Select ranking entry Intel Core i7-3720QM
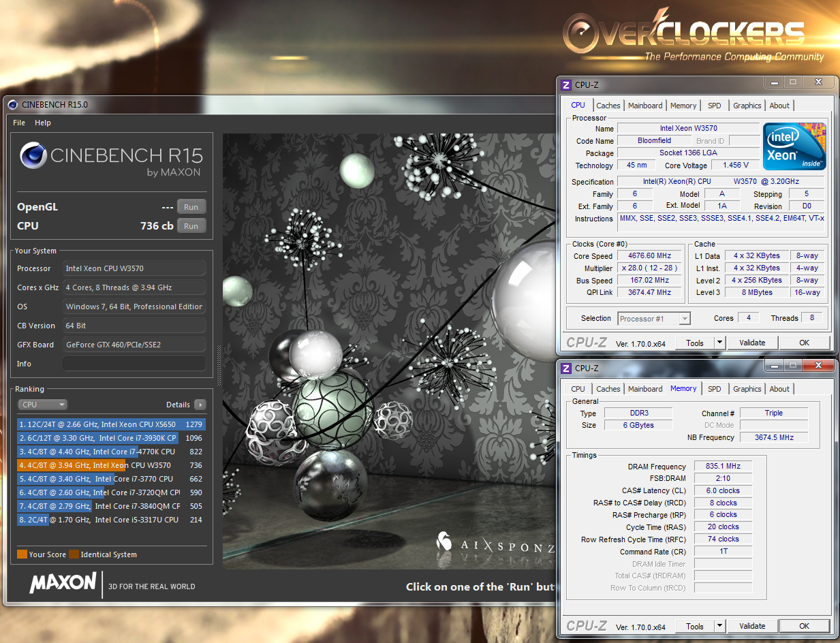Image resolution: width=840 pixels, height=643 pixels. pyautogui.click(x=111, y=492)
